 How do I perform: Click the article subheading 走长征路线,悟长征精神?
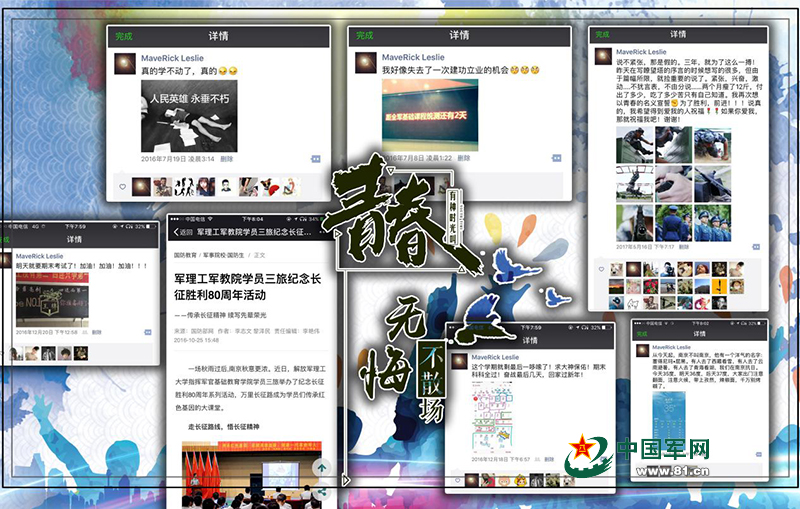click(x=223, y=426)
